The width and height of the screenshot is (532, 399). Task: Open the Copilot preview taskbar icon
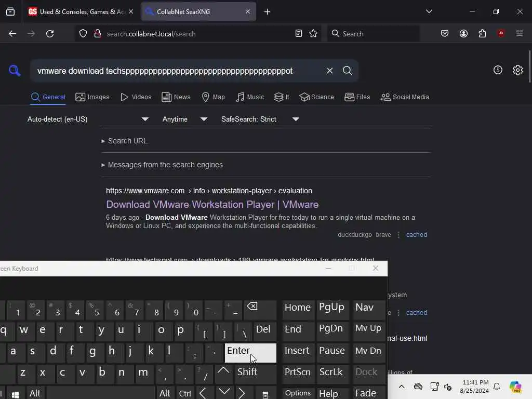[515, 387]
